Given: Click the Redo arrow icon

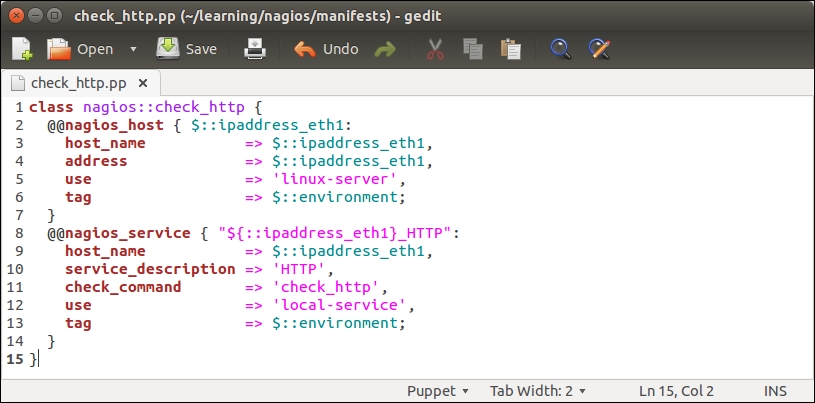Looking at the screenshot, I should [384, 49].
